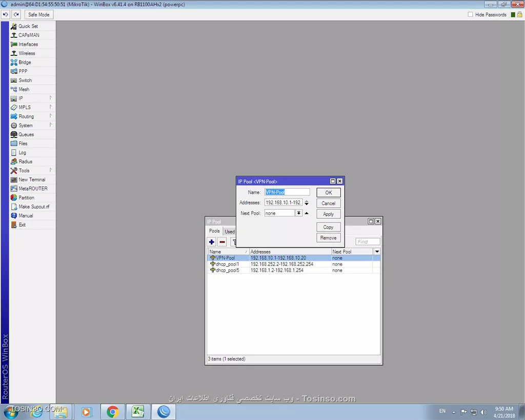Click Apply in the VPN-Pool dialog
The height and width of the screenshot is (420, 525).
[x=329, y=214]
